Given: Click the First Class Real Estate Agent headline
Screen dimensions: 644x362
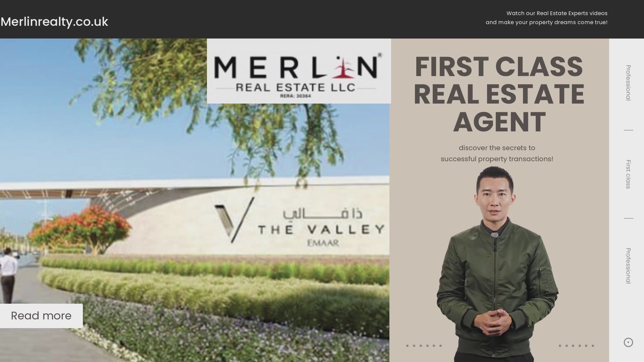Looking at the screenshot, I should [x=499, y=94].
